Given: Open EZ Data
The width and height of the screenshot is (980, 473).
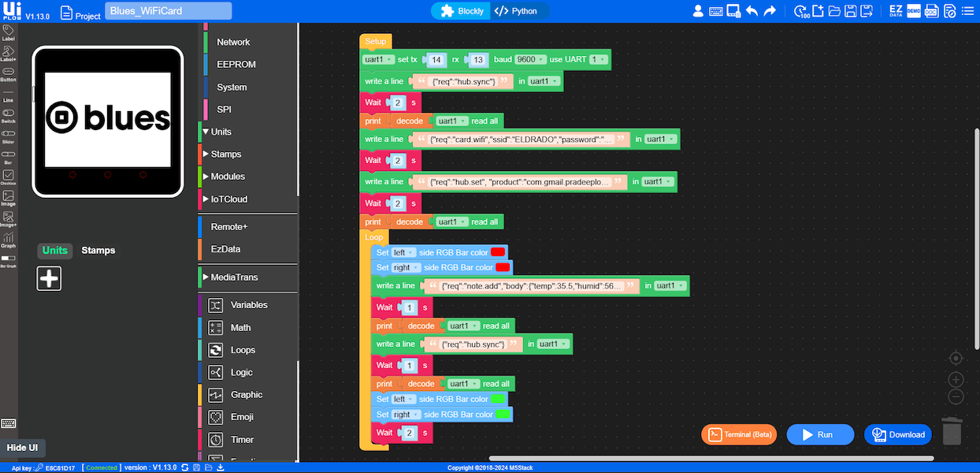Looking at the screenshot, I should tap(896, 11).
